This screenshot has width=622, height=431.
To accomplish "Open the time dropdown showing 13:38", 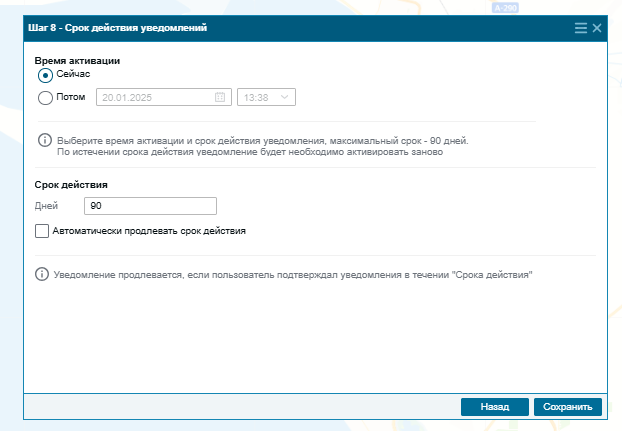I will point(266,97).
